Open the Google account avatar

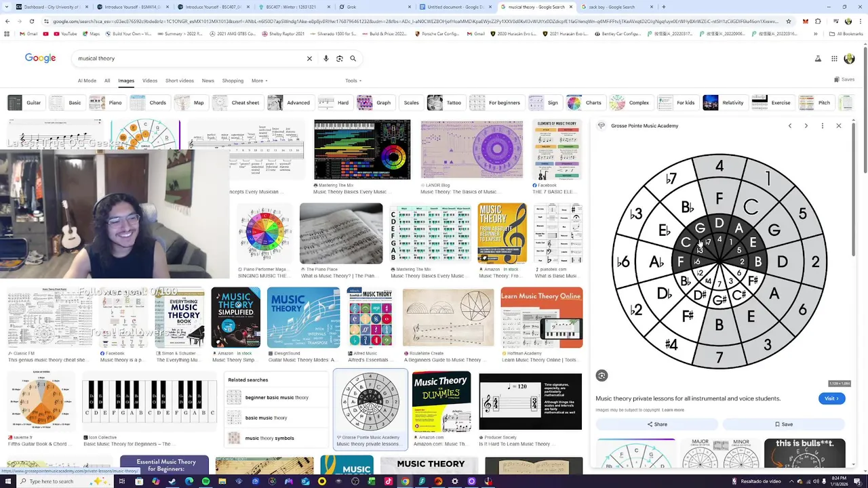(x=849, y=59)
